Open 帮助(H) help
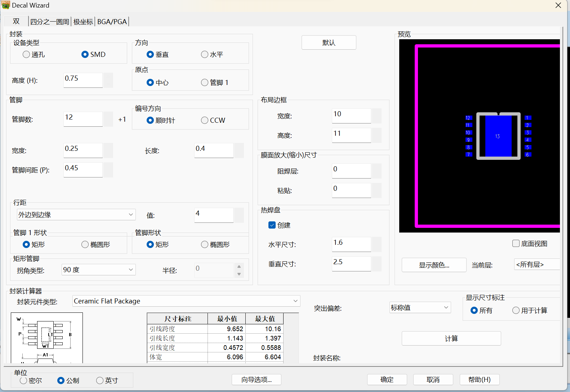570x392 pixels. click(x=480, y=379)
